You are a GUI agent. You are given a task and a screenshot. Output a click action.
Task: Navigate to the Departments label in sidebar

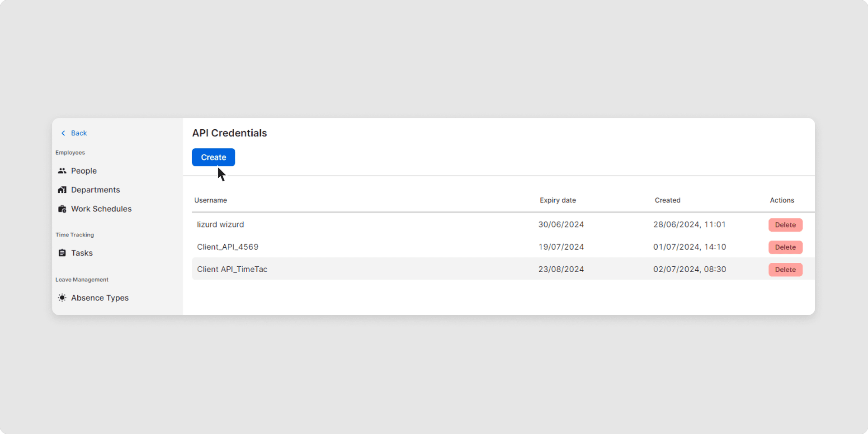click(x=95, y=190)
